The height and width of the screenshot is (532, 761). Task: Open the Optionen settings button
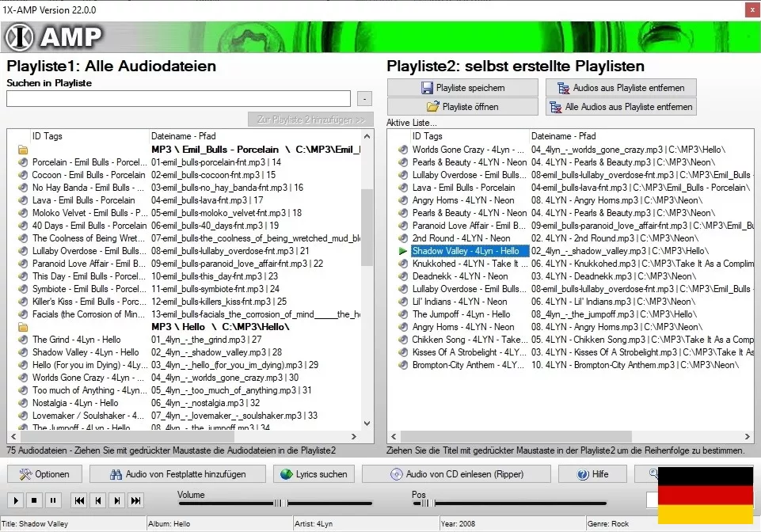(44, 474)
